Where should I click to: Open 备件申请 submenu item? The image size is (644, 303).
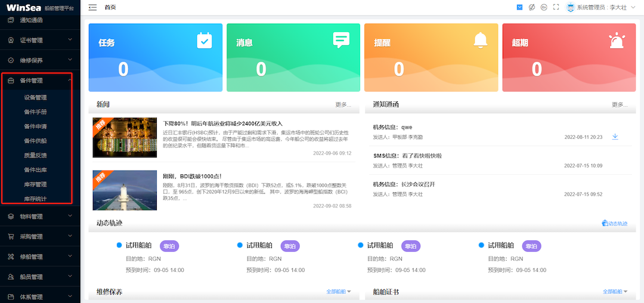(x=35, y=126)
